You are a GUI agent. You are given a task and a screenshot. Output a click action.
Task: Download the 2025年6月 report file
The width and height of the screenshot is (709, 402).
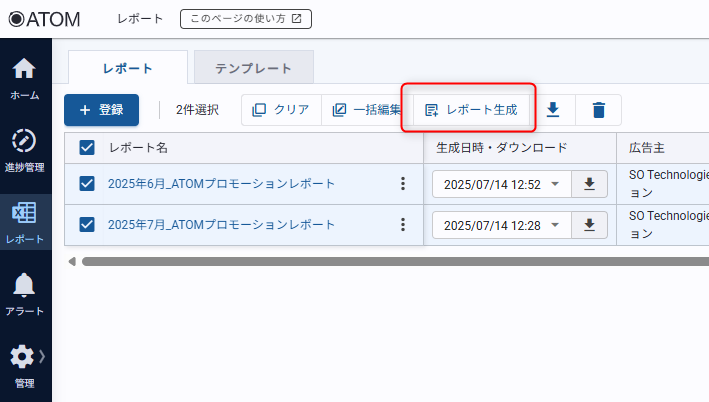[x=589, y=184]
